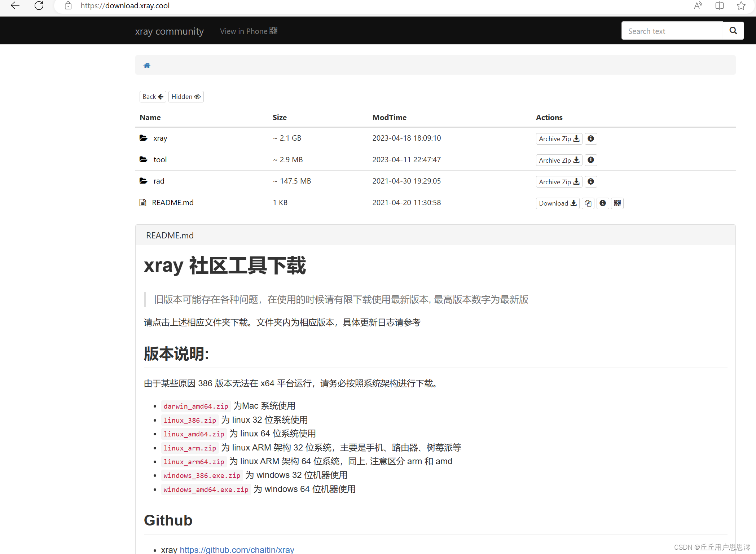
Task: Click the linux_arm.zip code label
Action: point(190,448)
